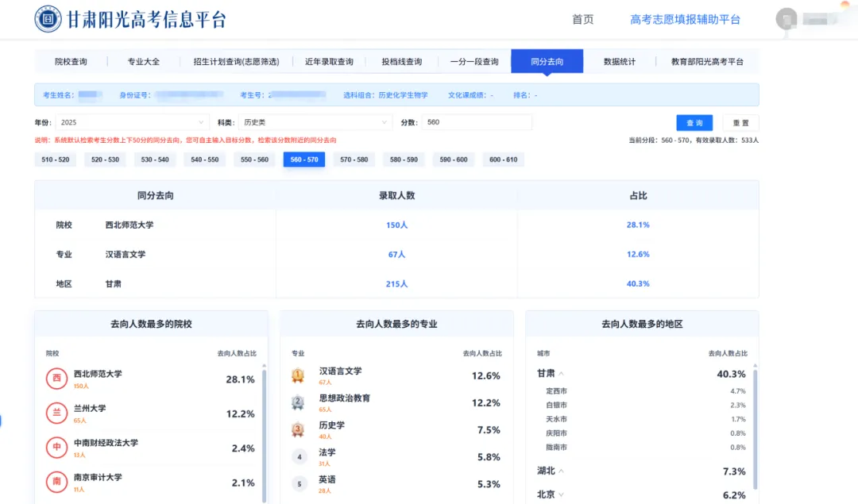Viewport: 858px width, 504px height.
Task: Click the 西北师范大学 red circle badge
Action: [x=56, y=379]
